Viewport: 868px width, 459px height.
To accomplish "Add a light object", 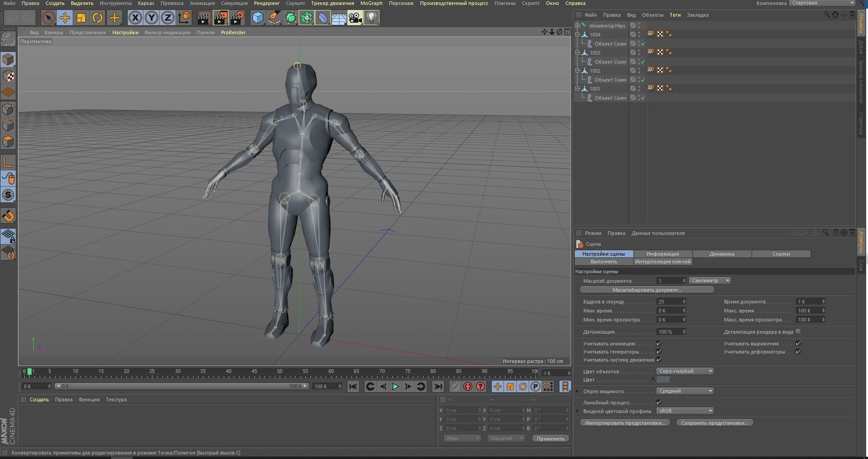I will click(371, 18).
